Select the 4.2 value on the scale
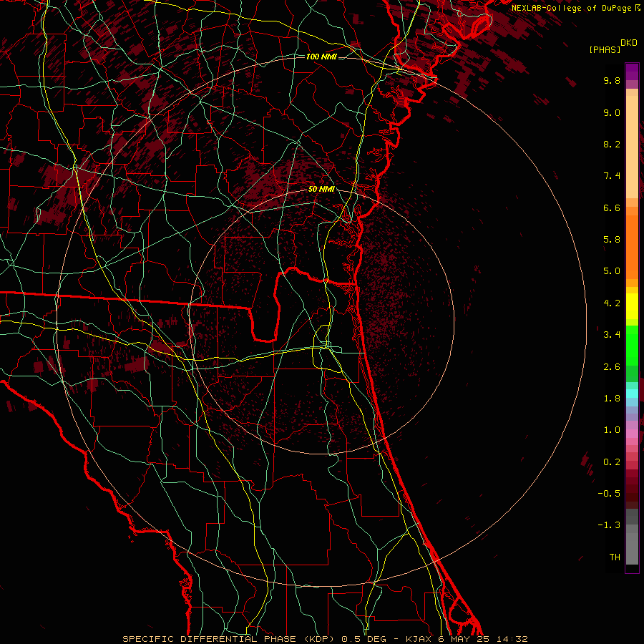 click(612, 303)
